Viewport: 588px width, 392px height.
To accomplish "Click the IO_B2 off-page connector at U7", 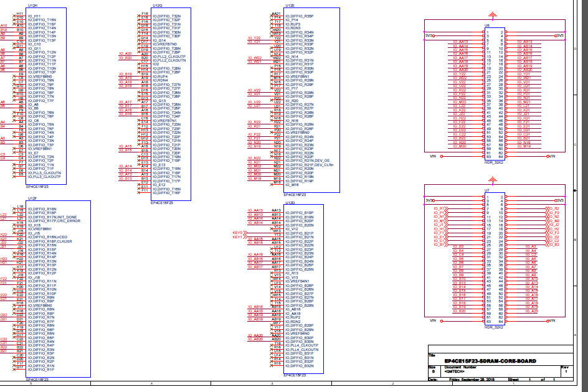I will 552,245.
